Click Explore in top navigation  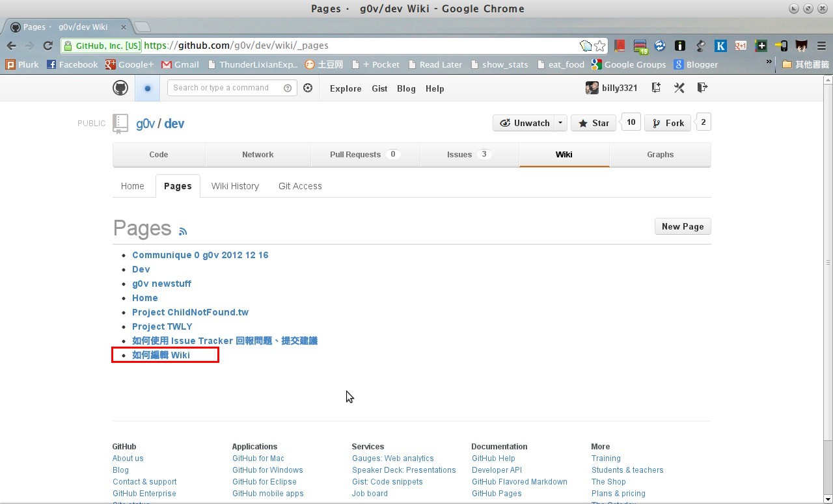click(346, 88)
